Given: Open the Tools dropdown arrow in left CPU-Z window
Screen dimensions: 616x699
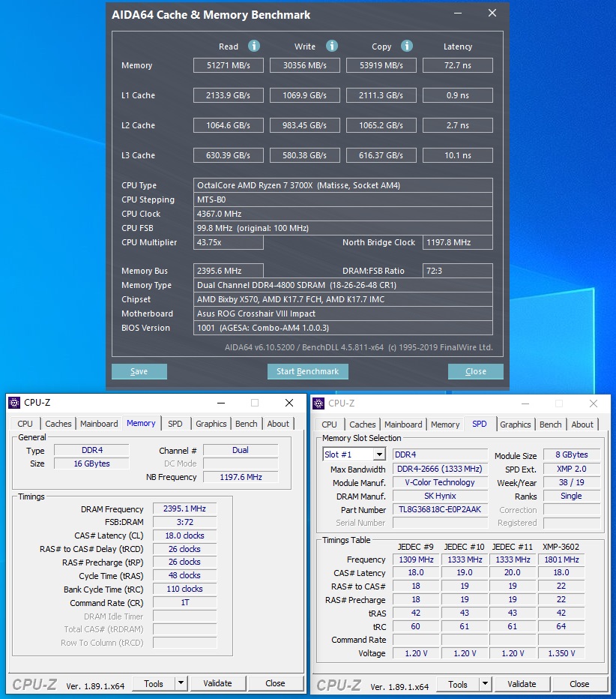Looking at the screenshot, I should pyautogui.click(x=181, y=683).
